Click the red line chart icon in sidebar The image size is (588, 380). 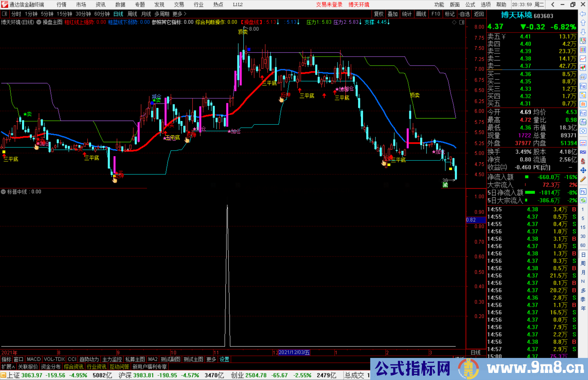[x=583, y=59]
